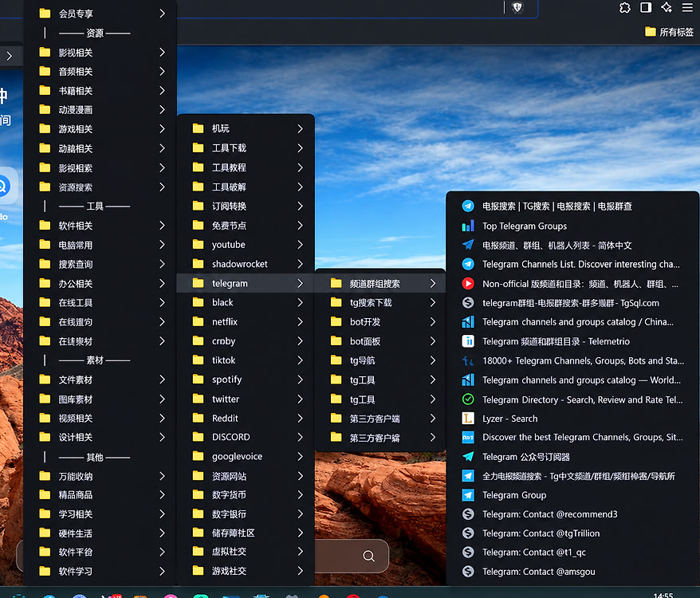Viewport: 700px width, 598px height.
Task: Expand the 设计相关 folder chevron
Action: [x=162, y=437]
